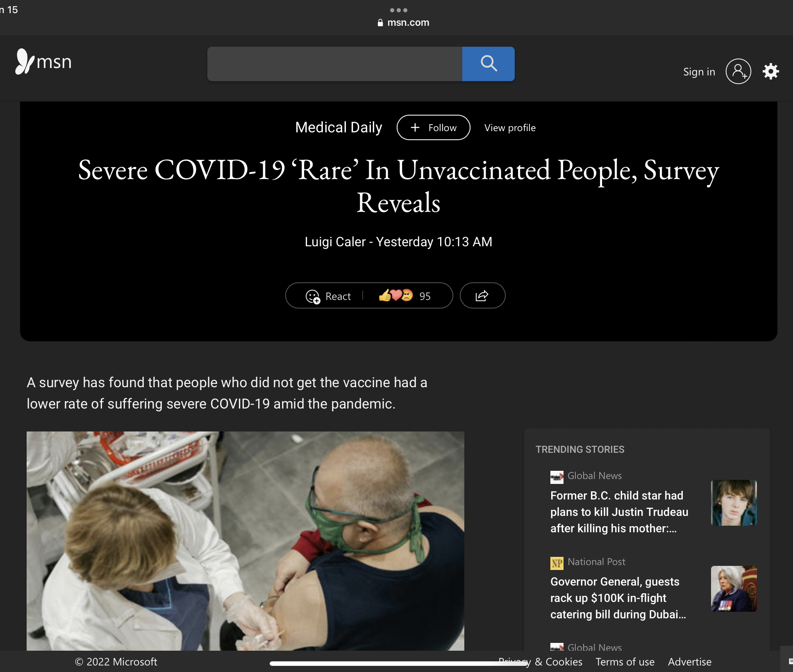Follow the Medical Daily publisher
Screen dimensions: 793x672
coord(433,127)
